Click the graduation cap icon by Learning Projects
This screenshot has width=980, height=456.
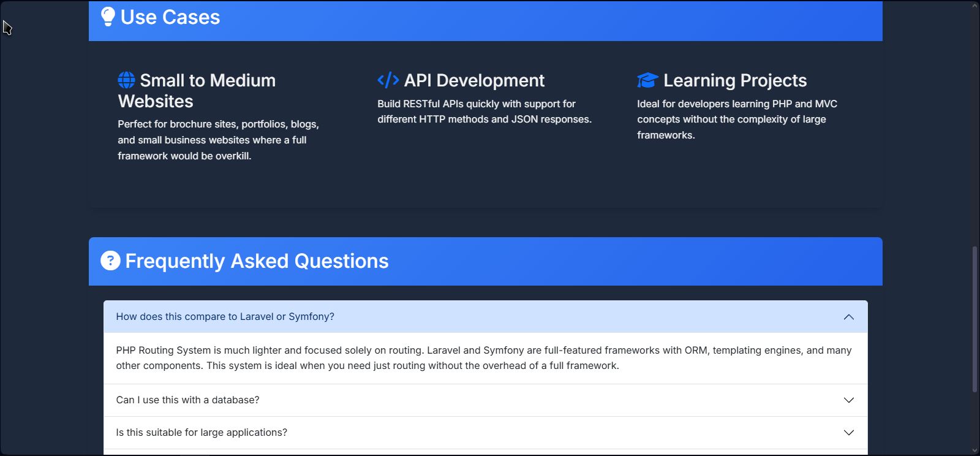(x=647, y=80)
